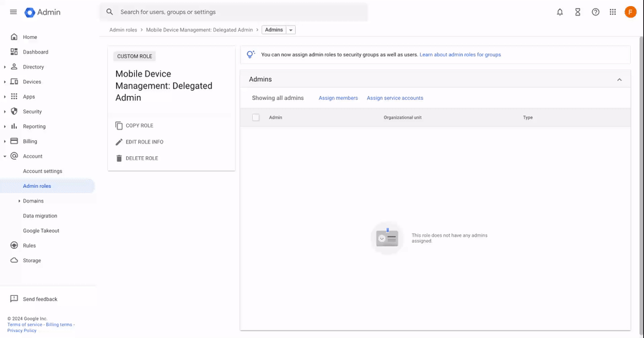Expand the Reporting section arrow
This screenshot has height=338, width=644.
[x=5, y=127]
